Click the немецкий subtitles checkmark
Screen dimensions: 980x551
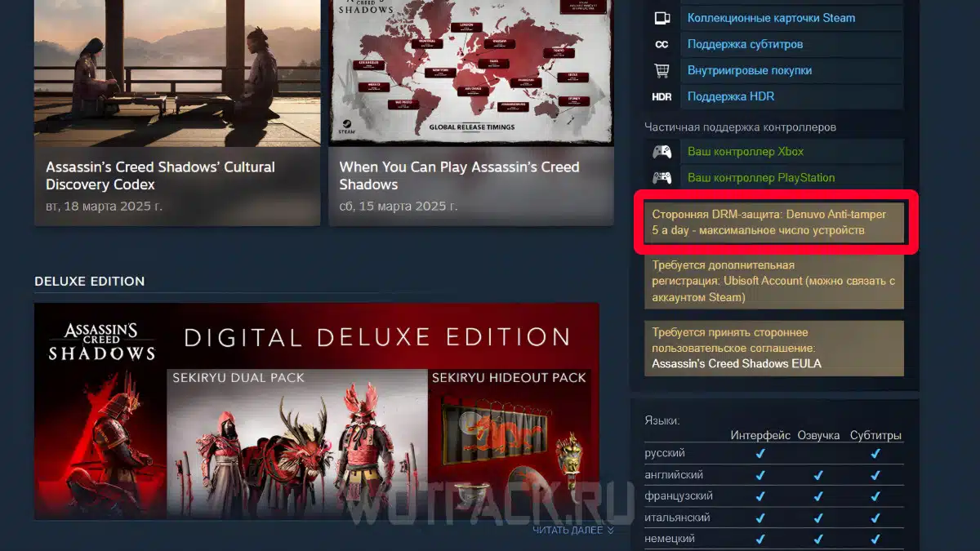coord(875,540)
